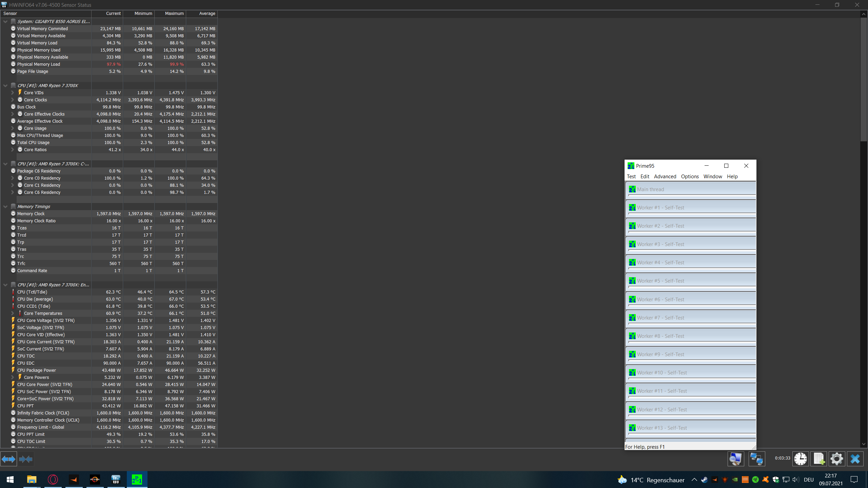The image size is (868, 488).
Task: Close sensors with the blue X icon
Action: (855, 459)
